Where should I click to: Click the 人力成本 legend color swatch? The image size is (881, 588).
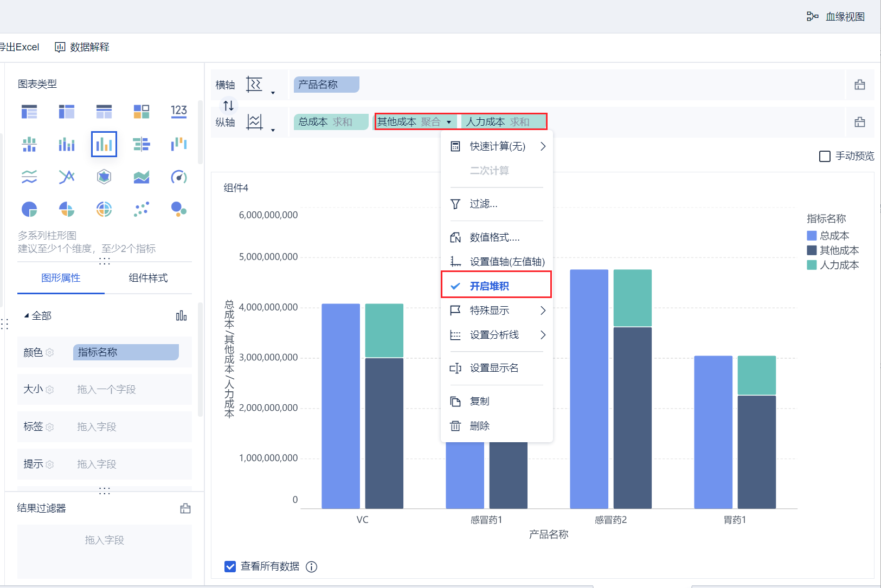[x=812, y=265]
